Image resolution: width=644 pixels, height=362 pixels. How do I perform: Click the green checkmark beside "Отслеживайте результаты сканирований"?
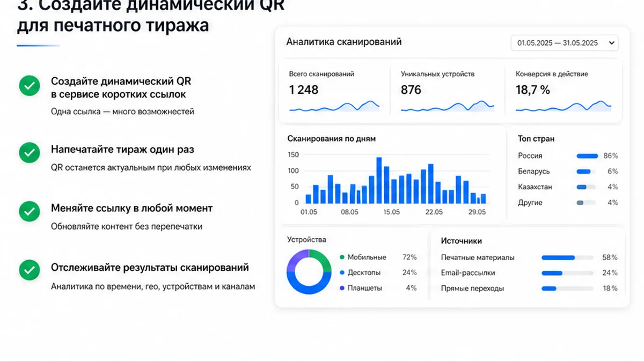click(30, 270)
